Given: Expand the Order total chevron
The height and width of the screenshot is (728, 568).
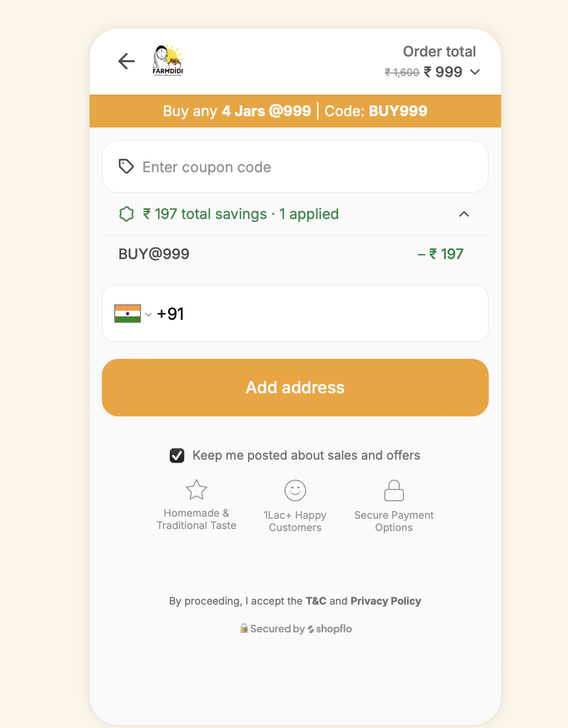Looking at the screenshot, I should point(475,72).
